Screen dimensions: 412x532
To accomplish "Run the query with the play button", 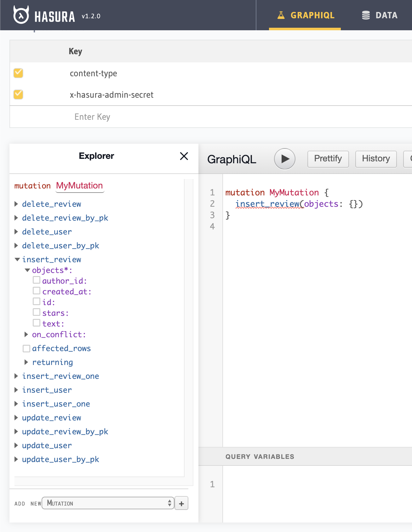I will click(285, 159).
